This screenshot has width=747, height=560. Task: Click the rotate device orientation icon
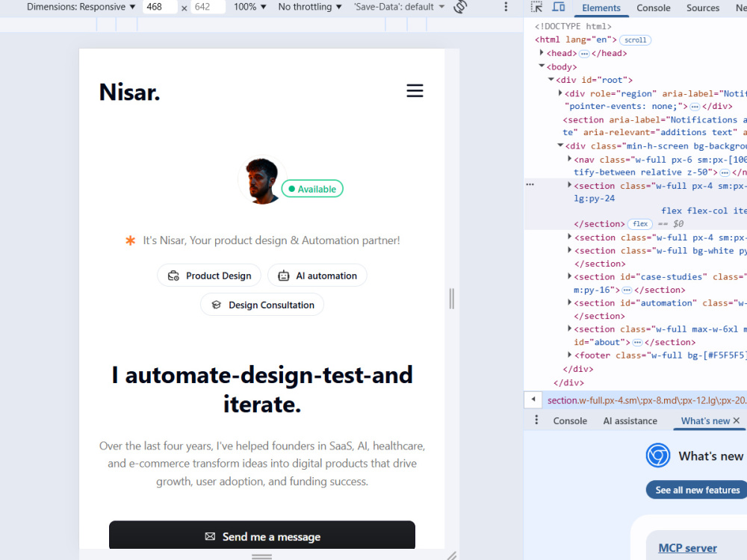click(460, 7)
